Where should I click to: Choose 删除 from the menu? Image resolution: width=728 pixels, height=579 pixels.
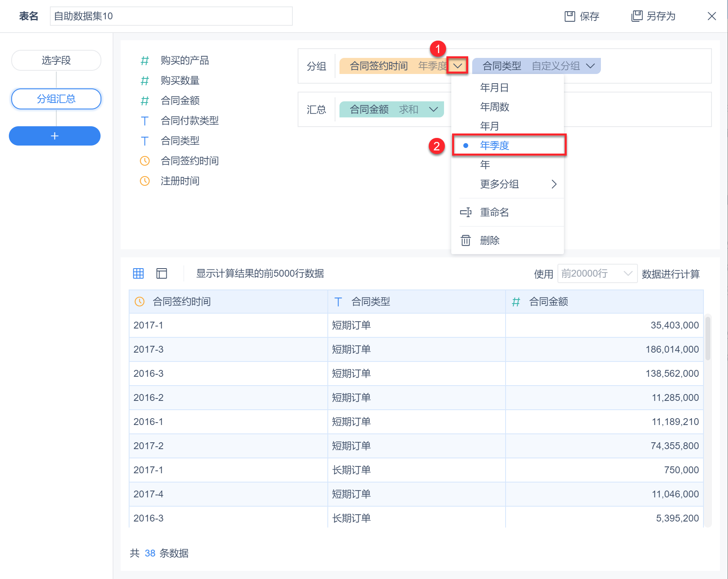click(508, 240)
